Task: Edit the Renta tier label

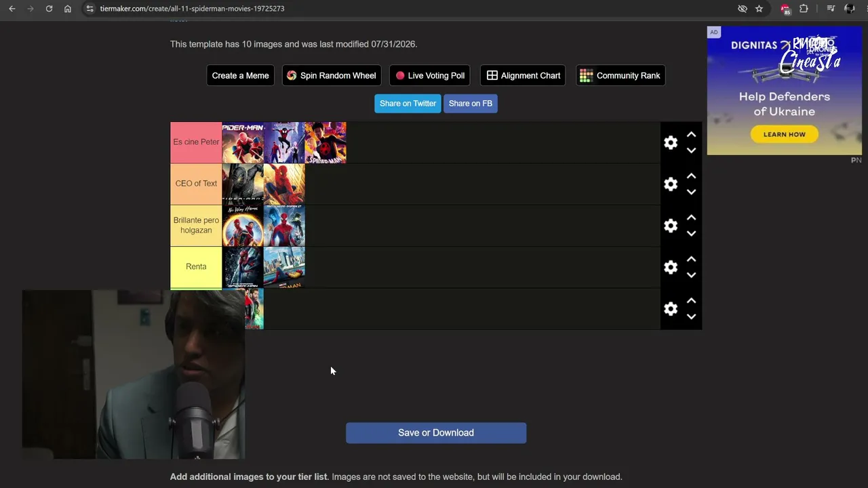Action: click(x=196, y=267)
